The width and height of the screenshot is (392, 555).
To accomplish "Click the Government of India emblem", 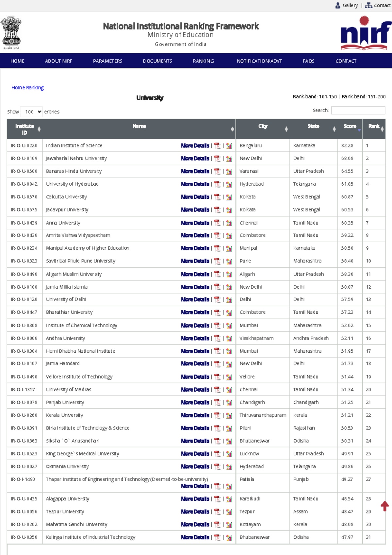I will coord(11,33).
